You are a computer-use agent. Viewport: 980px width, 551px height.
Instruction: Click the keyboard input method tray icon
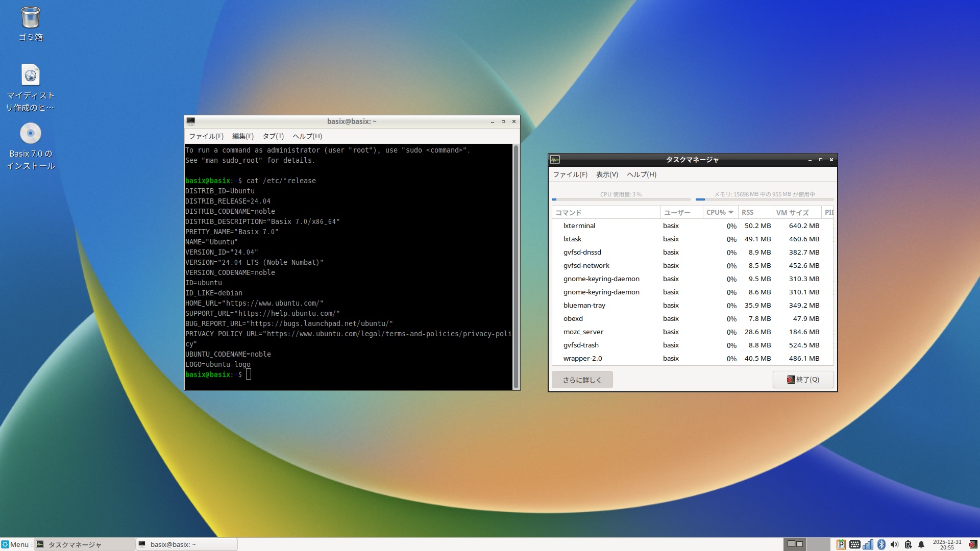coord(854,544)
